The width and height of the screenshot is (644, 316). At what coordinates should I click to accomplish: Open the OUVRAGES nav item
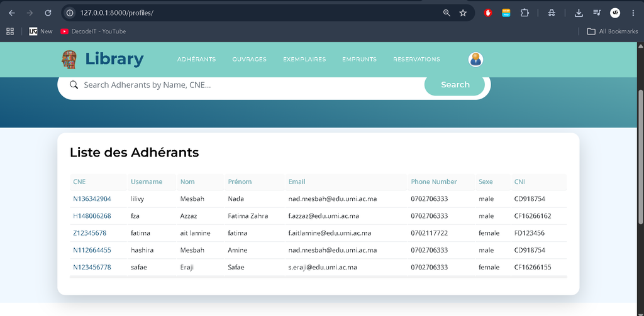(249, 59)
